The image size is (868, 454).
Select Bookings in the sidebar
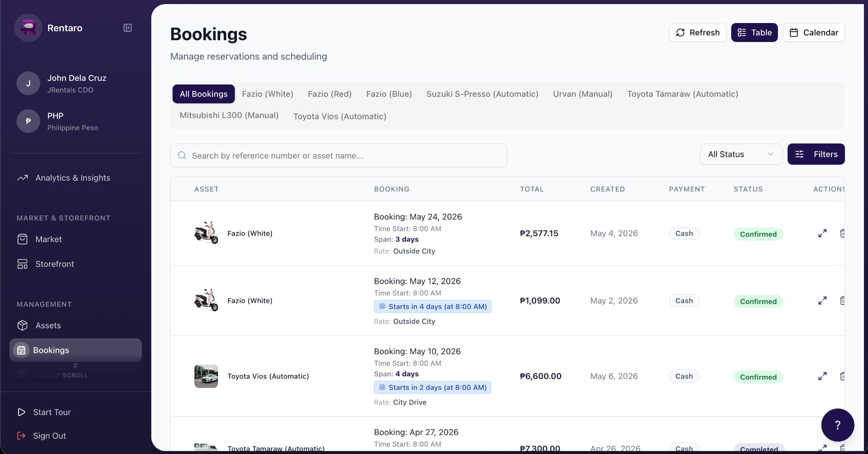pos(75,350)
